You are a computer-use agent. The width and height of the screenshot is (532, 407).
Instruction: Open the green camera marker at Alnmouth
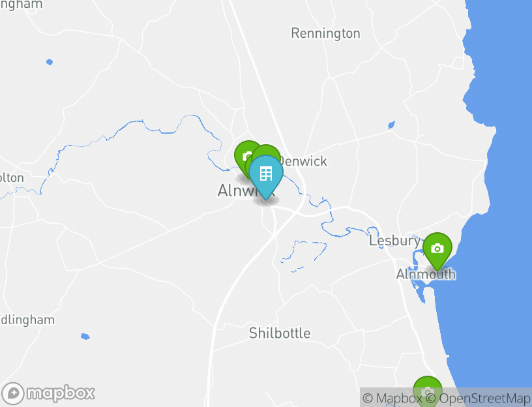pos(437,250)
